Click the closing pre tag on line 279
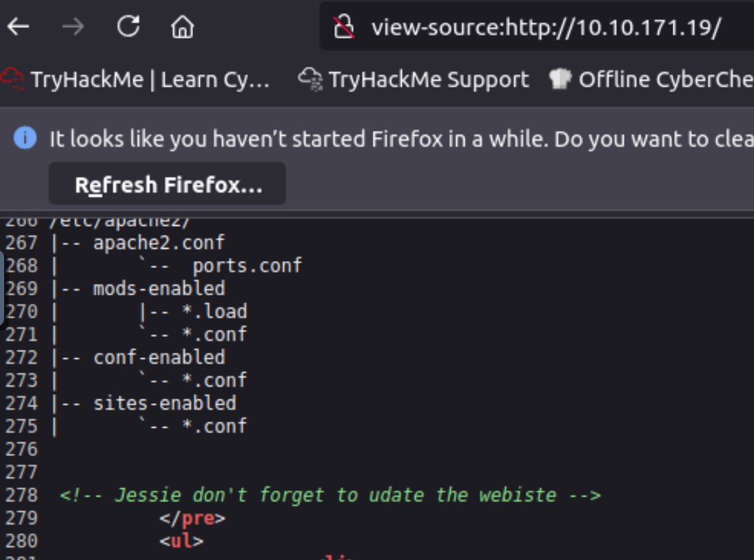The width and height of the screenshot is (754, 560). click(192, 518)
